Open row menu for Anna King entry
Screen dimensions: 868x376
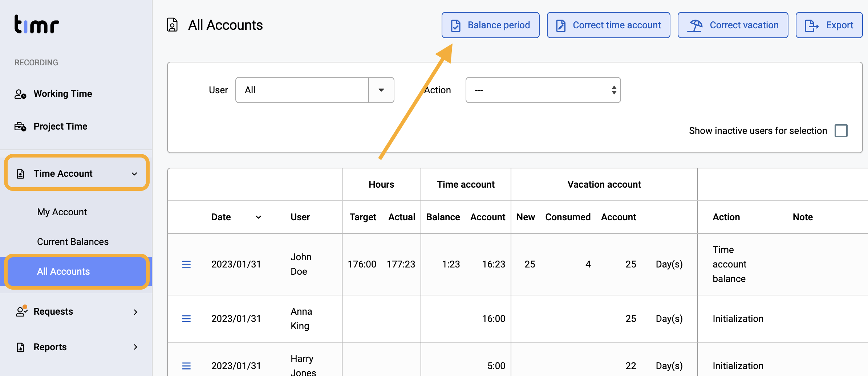point(186,319)
